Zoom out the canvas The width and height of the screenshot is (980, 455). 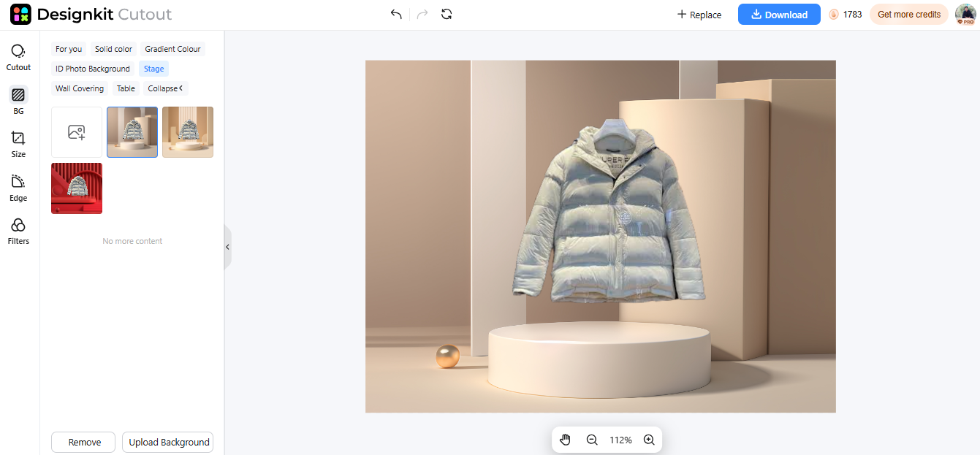(x=592, y=440)
